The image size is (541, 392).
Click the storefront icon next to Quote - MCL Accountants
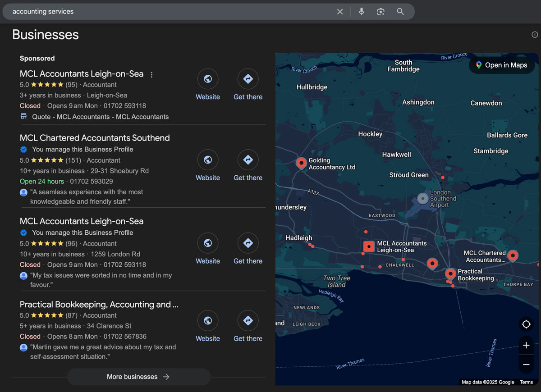point(24,116)
